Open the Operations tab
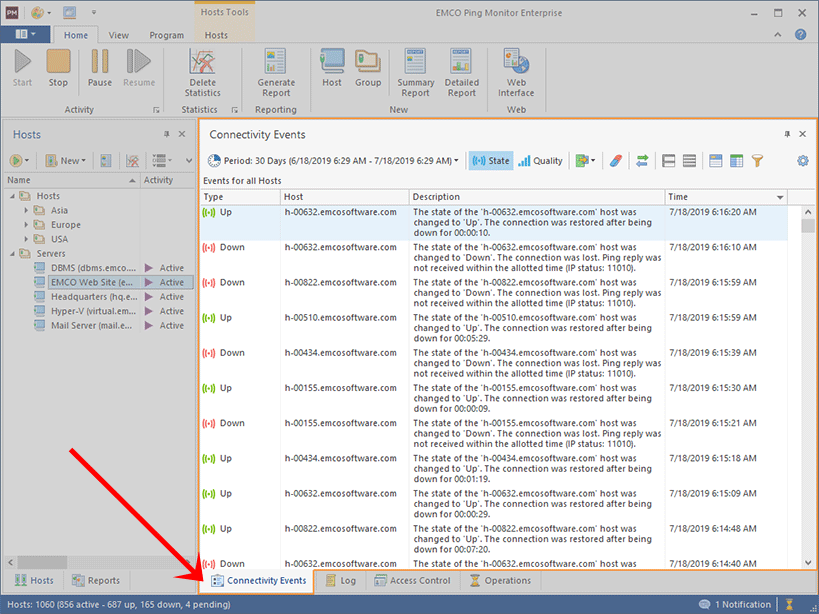819x614 pixels. click(500, 581)
